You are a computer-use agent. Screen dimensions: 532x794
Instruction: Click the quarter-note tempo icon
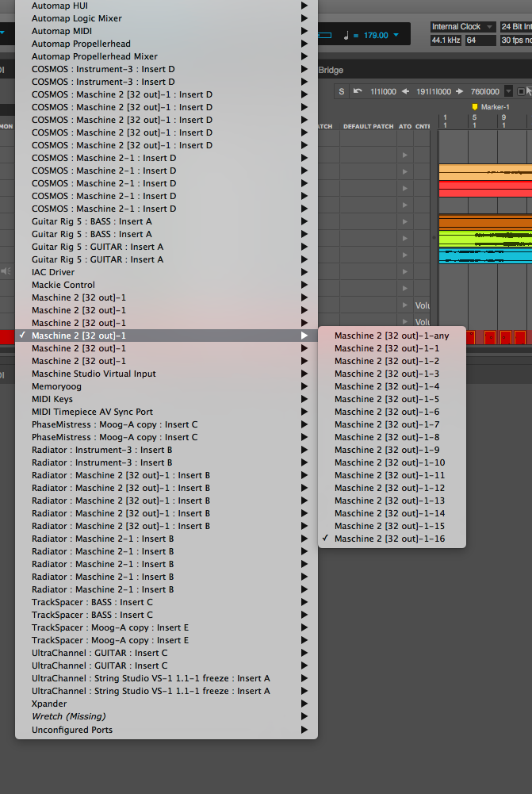pos(346,36)
